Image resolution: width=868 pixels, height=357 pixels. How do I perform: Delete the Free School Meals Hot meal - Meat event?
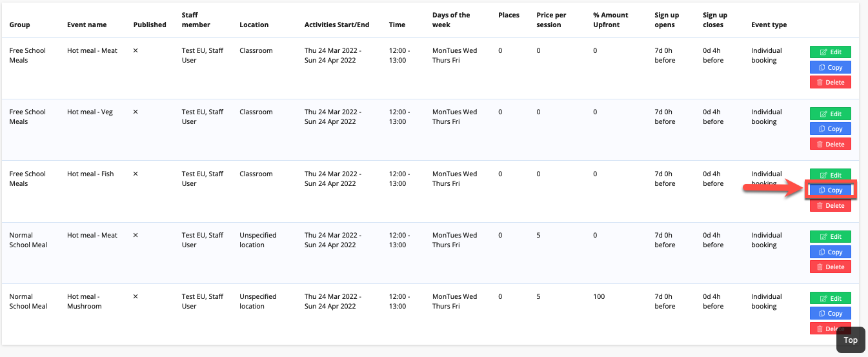831,82
